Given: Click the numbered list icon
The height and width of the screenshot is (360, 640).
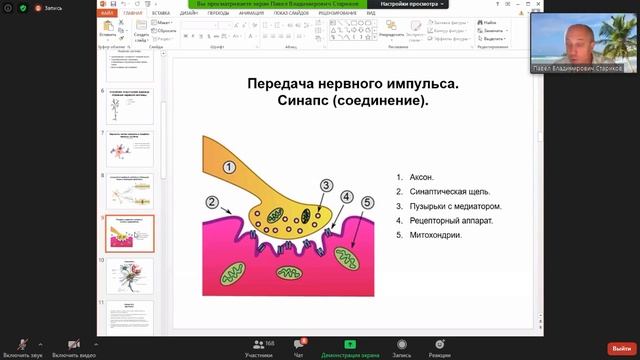Looking at the screenshot, I should (x=278, y=25).
